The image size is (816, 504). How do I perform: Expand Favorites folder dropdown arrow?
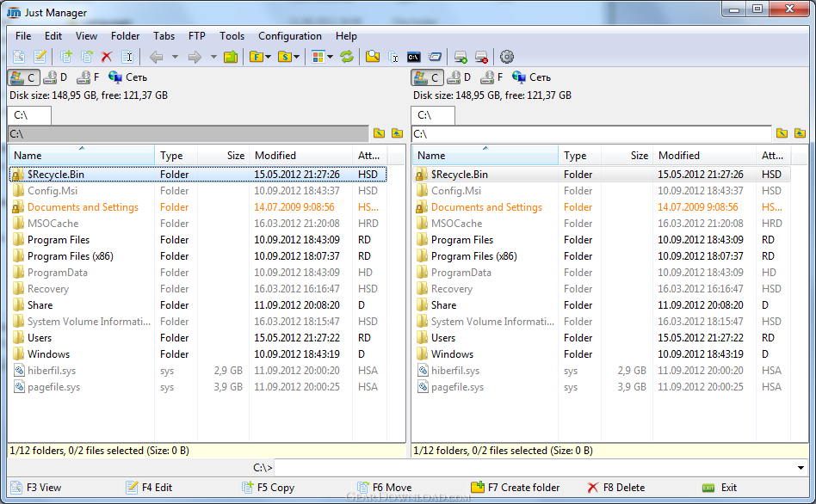[x=268, y=57]
